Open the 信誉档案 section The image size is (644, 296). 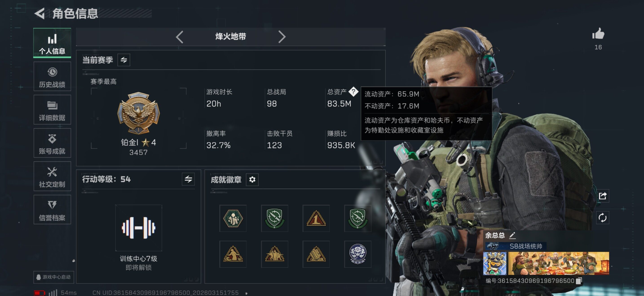pyautogui.click(x=52, y=209)
